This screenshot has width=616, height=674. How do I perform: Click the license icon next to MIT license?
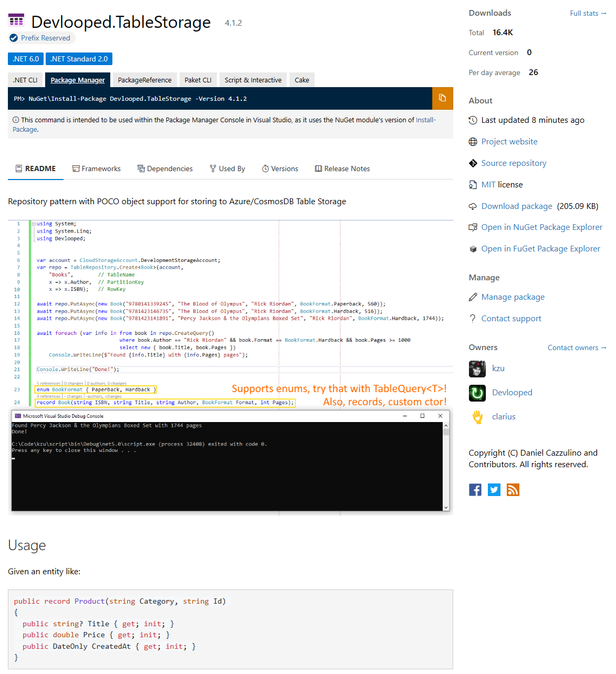(473, 185)
